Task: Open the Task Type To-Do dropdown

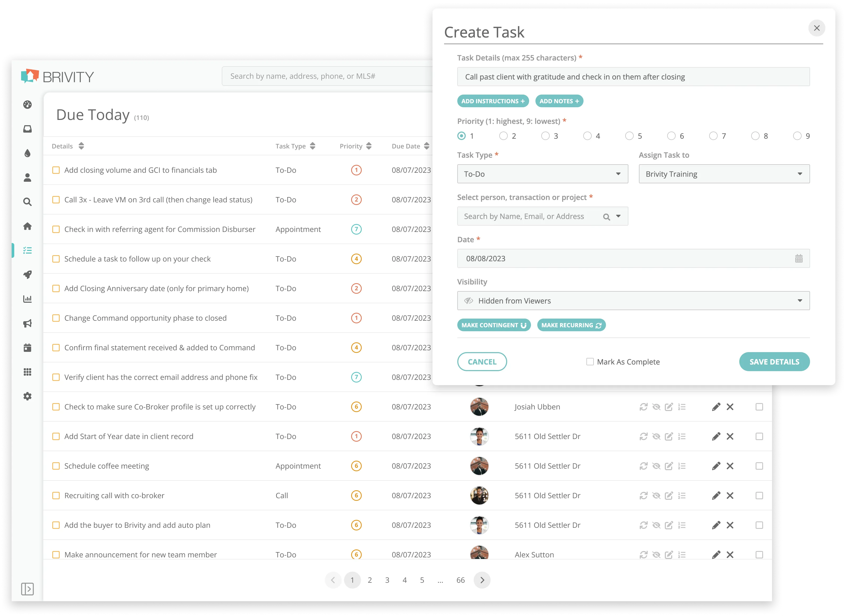Action: click(x=542, y=174)
